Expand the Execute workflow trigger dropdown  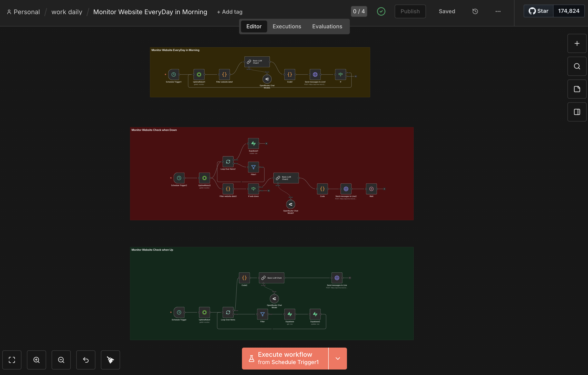(x=338, y=358)
